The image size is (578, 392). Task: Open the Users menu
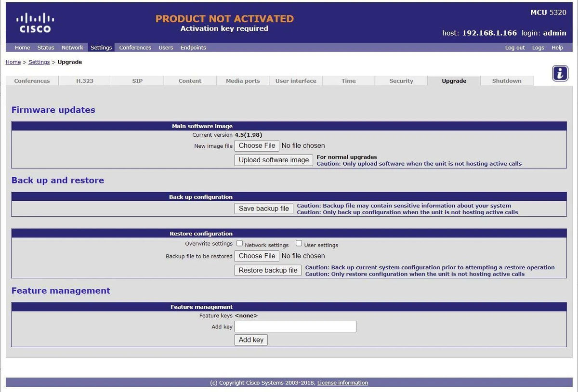click(x=166, y=48)
